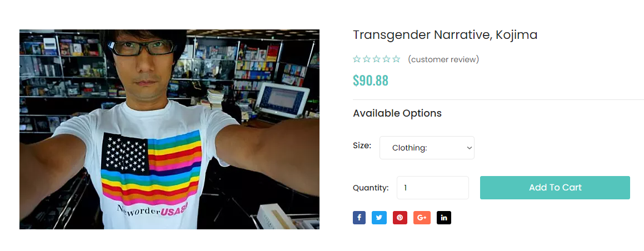
Task: Share product via Twitter icon
Action: [x=379, y=218]
